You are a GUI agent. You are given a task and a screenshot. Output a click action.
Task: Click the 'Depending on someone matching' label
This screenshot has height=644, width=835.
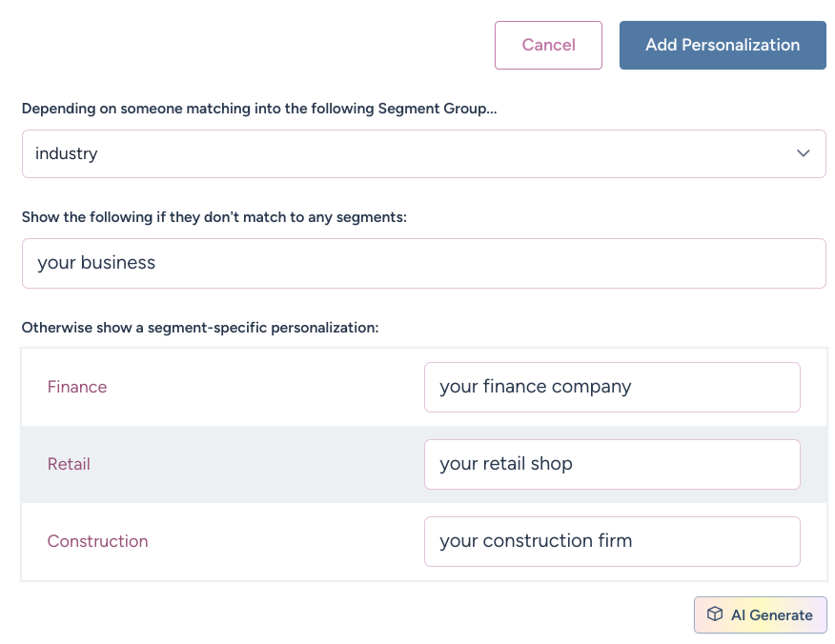[x=259, y=109]
